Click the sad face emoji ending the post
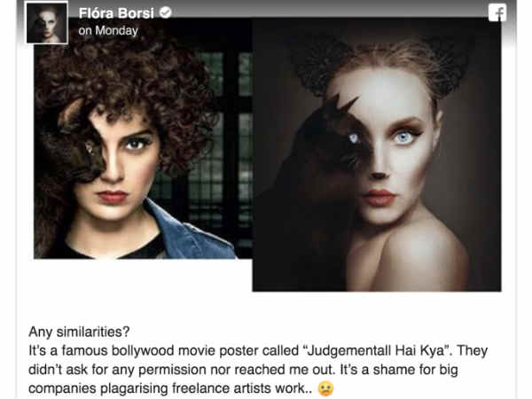532x399 pixels. [325, 388]
